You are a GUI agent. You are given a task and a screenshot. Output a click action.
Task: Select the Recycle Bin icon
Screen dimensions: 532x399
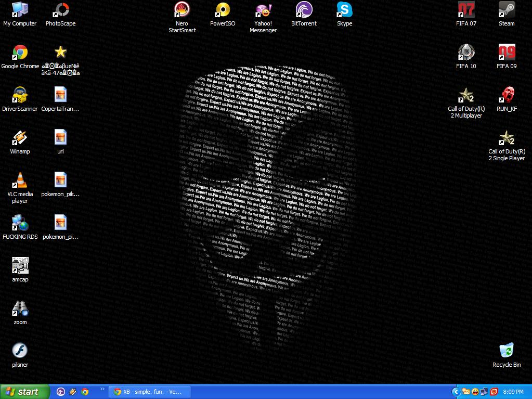507,355
